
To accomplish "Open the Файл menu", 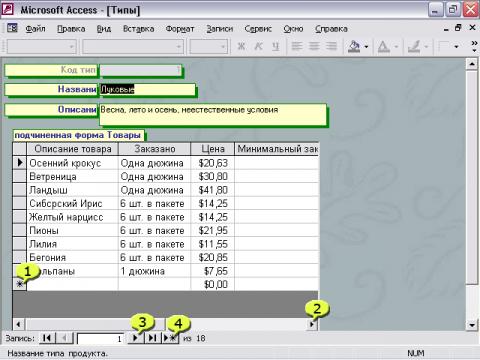I will coord(35,29).
